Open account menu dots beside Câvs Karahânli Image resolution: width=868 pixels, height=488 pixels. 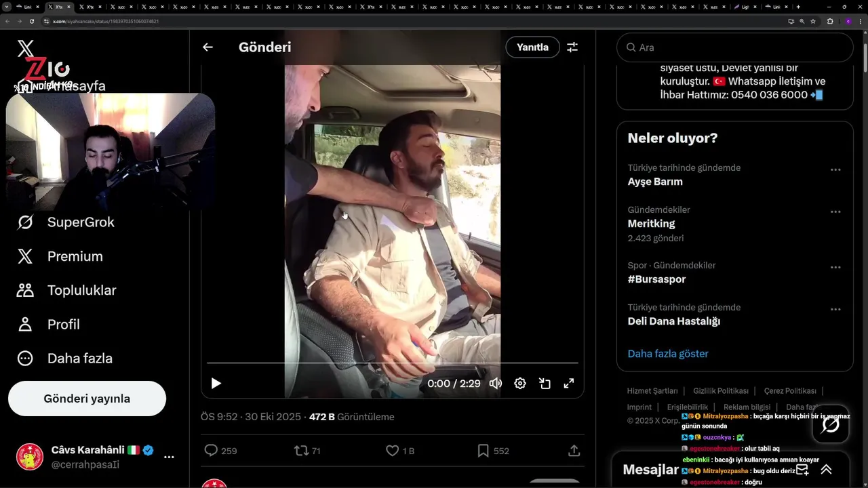[x=169, y=457]
